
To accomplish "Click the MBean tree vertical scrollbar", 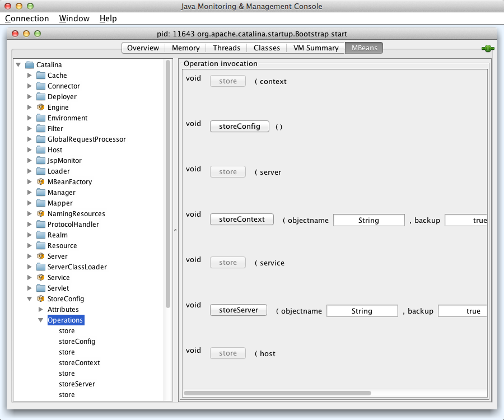I will click(x=168, y=184).
